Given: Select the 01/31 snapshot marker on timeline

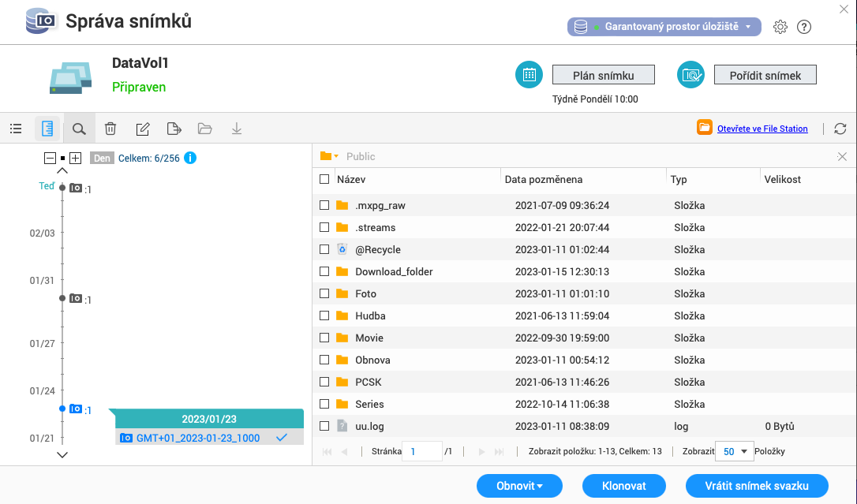Looking at the screenshot, I should coord(76,299).
